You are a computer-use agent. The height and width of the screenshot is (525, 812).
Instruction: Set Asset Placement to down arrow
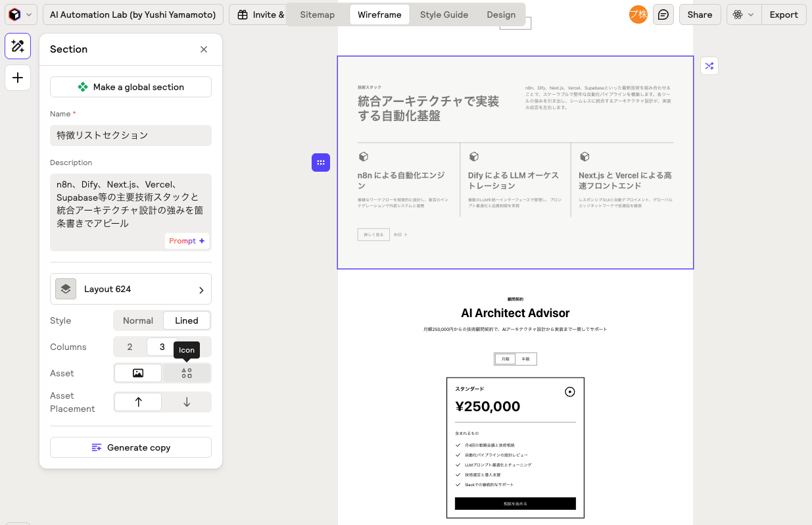187,402
